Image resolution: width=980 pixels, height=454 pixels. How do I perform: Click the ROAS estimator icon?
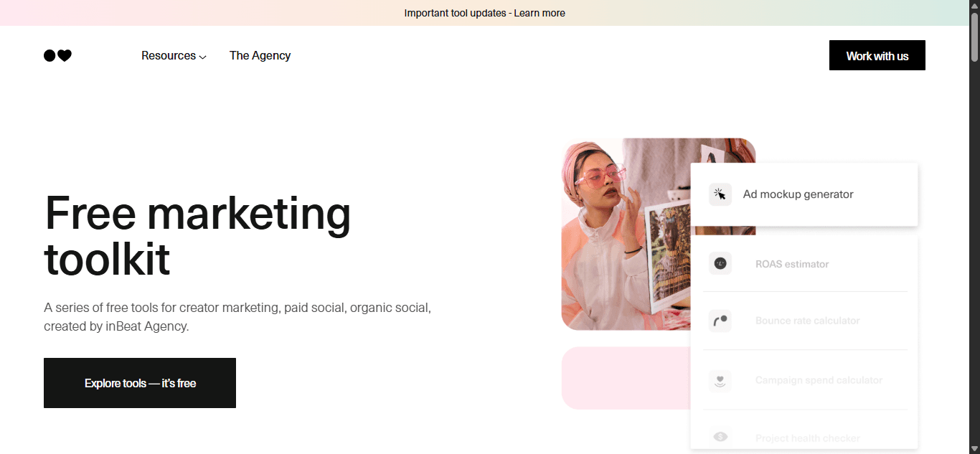[720, 264]
